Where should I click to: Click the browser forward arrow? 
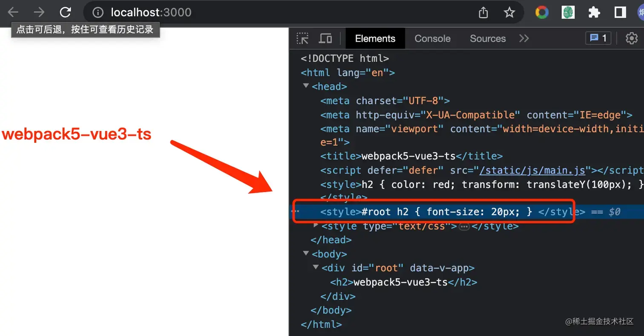pos(39,12)
